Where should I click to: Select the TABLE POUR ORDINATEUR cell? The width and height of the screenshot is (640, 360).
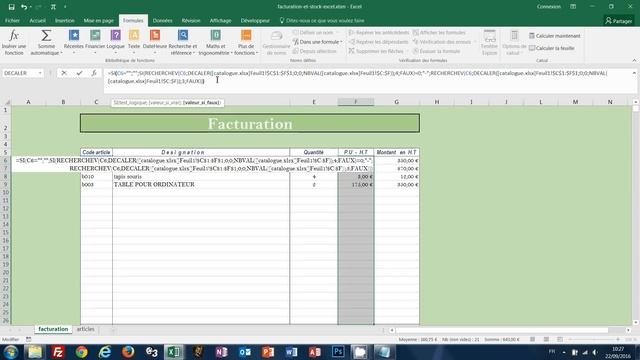point(201,184)
